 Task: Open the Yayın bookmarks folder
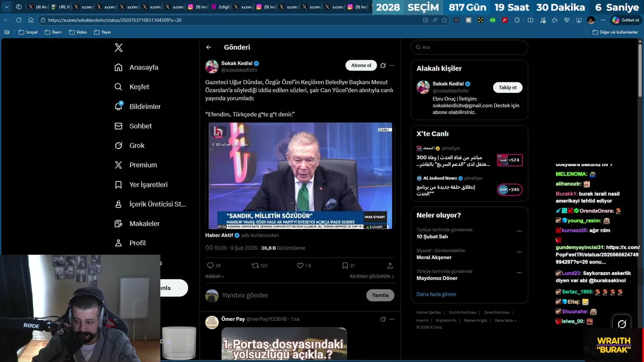[x=102, y=32]
